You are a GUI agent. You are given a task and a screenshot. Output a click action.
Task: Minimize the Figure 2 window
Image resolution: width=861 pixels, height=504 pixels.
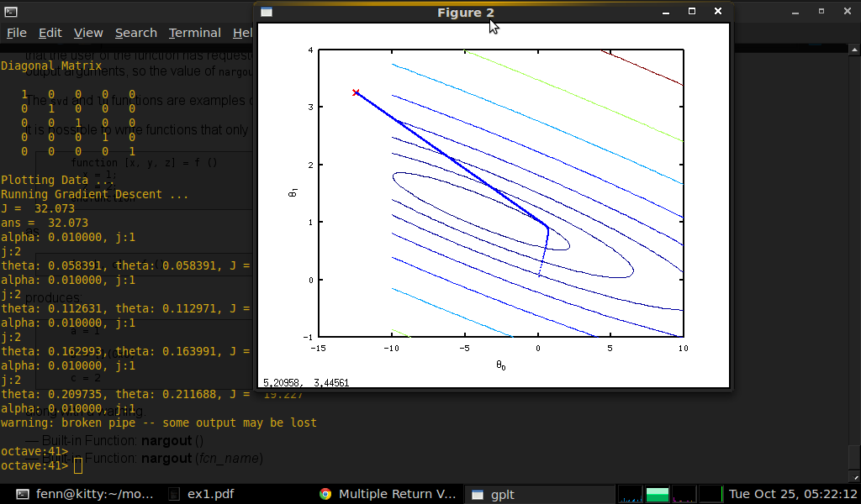[x=666, y=12]
